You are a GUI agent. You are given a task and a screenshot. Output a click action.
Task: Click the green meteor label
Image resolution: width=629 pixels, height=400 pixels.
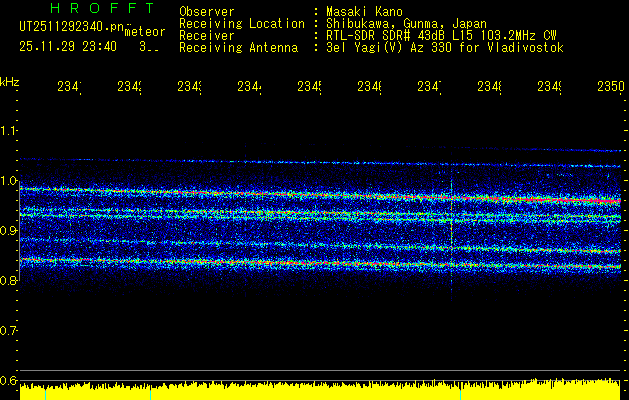click(x=143, y=32)
